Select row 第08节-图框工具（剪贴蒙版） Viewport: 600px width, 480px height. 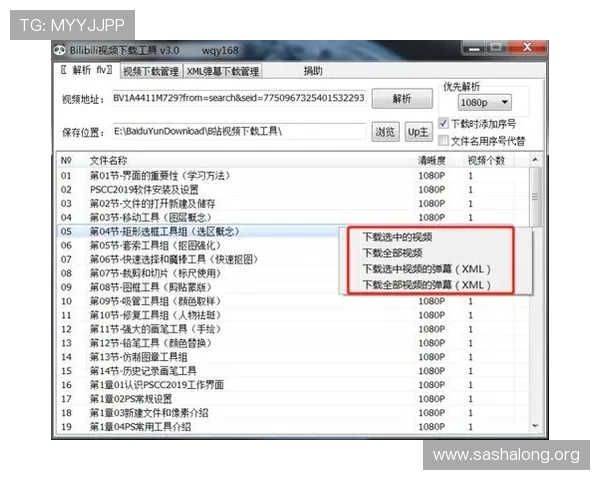coord(198,287)
